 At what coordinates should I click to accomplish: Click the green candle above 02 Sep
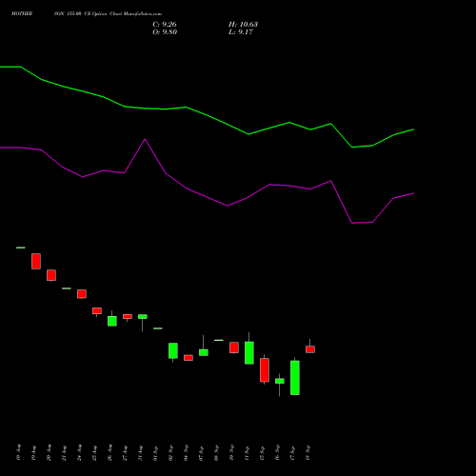(x=173, y=350)
